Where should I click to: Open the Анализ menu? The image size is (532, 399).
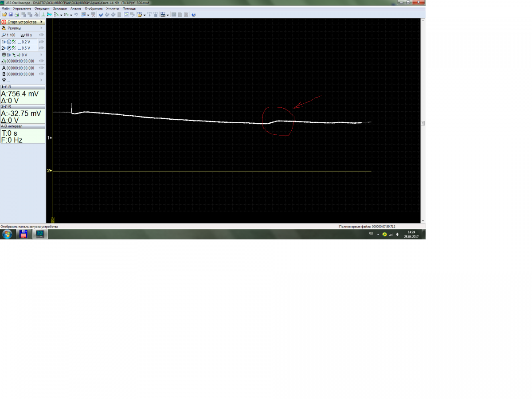76,8
